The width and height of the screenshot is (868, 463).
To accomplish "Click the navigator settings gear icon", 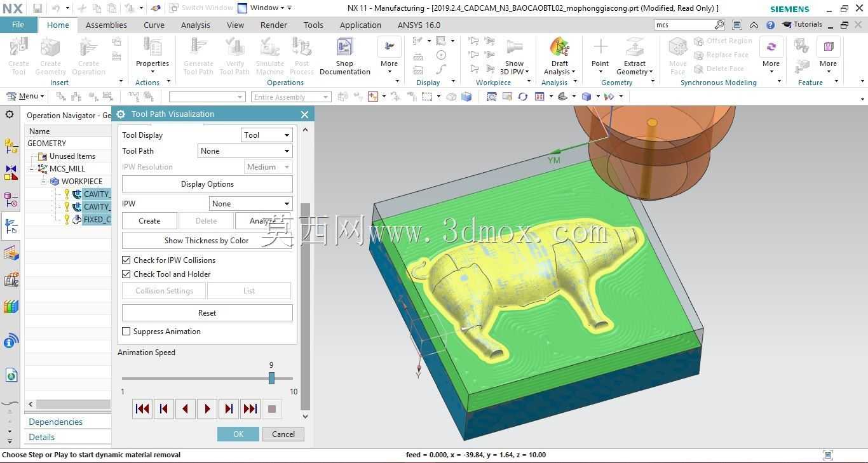I will point(10,114).
